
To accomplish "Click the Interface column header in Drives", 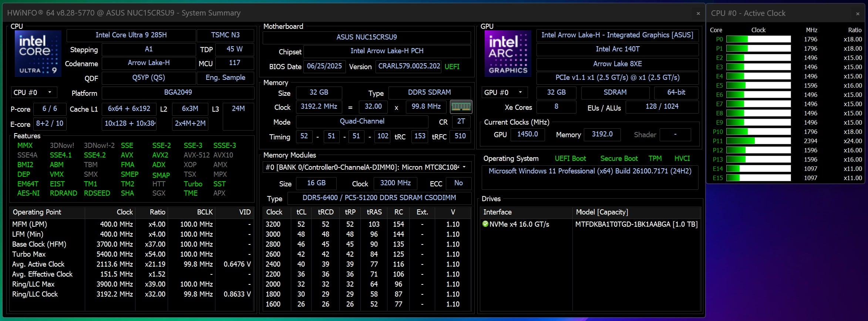I will coord(497,212).
